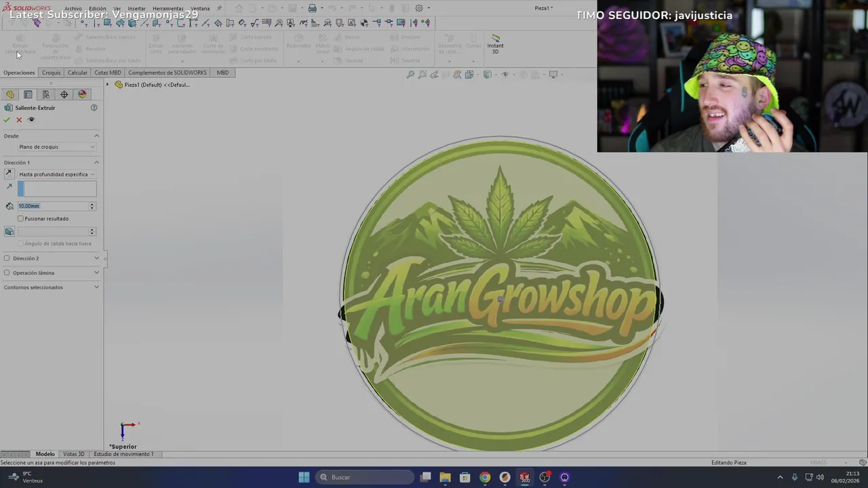Click the Windows Start button
868x488 pixels.
coord(304,477)
